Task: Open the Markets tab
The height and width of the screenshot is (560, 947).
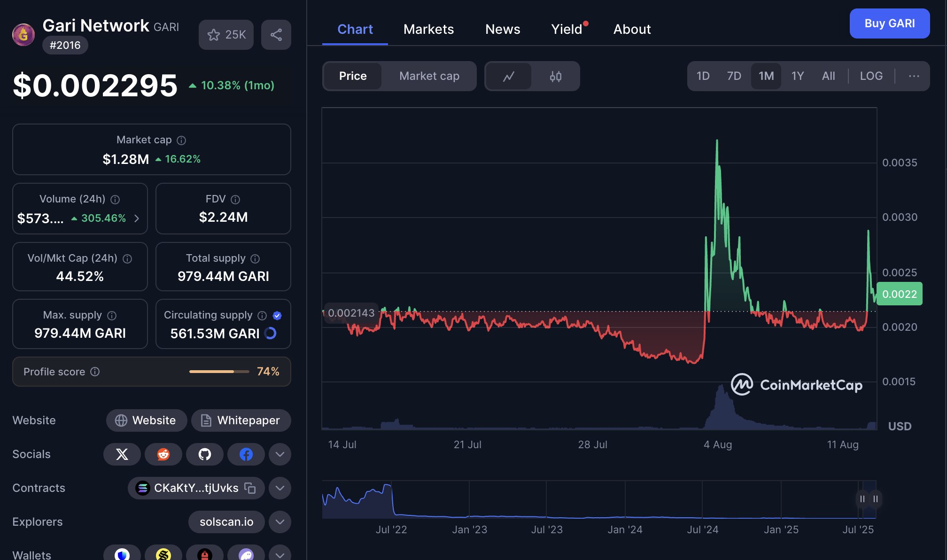Action: [428, 29]
